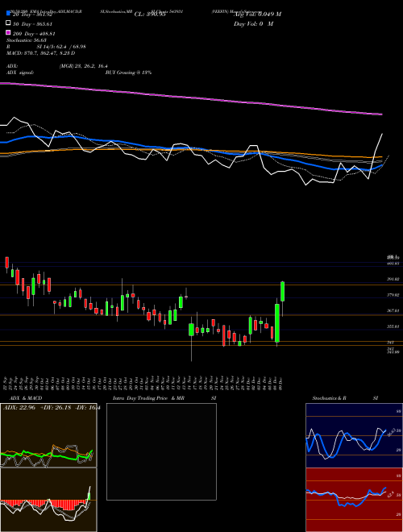Click the first red candlestick on the left edge
The height and width of the screenshot is (532, 403).
coord(6,262)
